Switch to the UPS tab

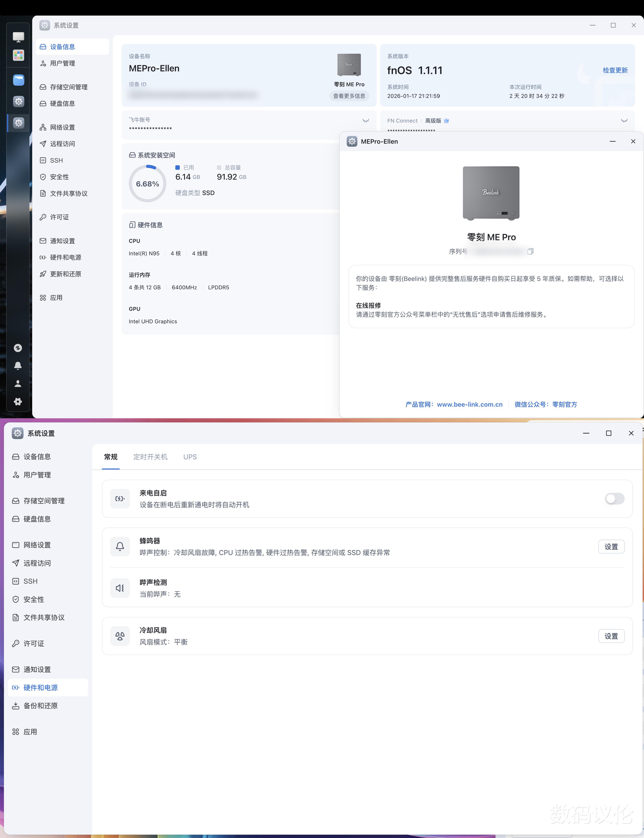point(190,457)
